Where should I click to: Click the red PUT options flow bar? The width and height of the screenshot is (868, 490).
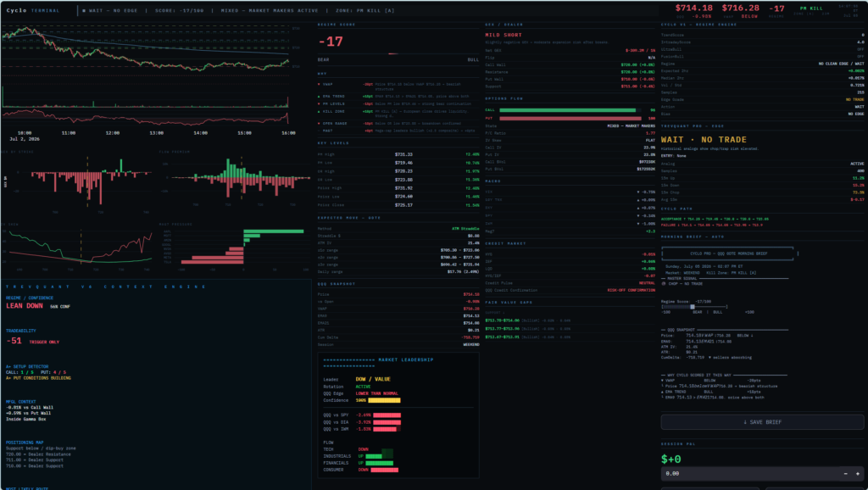point(570,119)
